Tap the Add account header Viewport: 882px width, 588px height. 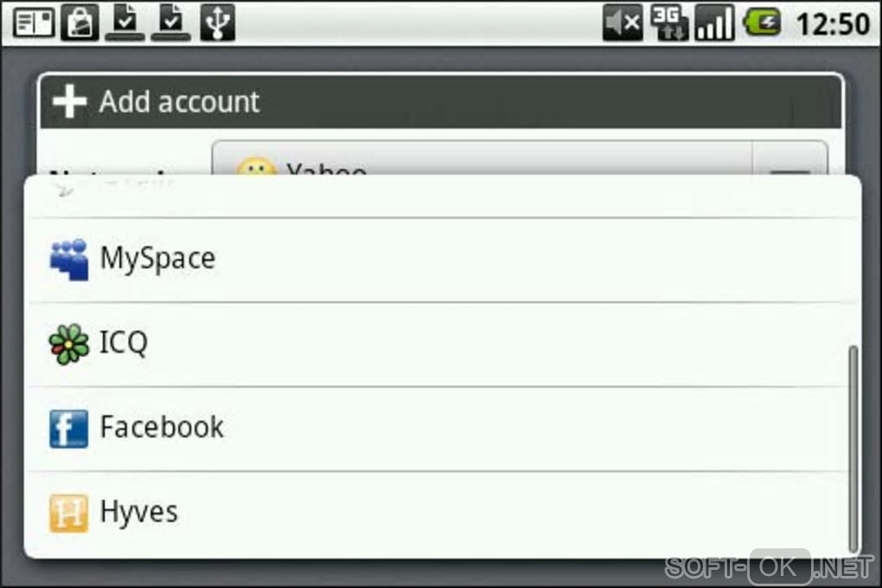pos(441,102)
